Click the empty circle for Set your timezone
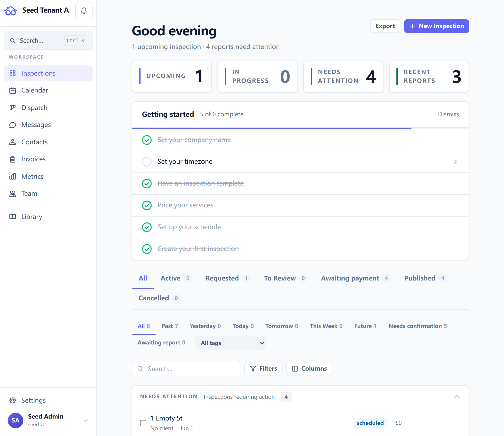The height and width of the screenshot is (436, 504). 147,162
